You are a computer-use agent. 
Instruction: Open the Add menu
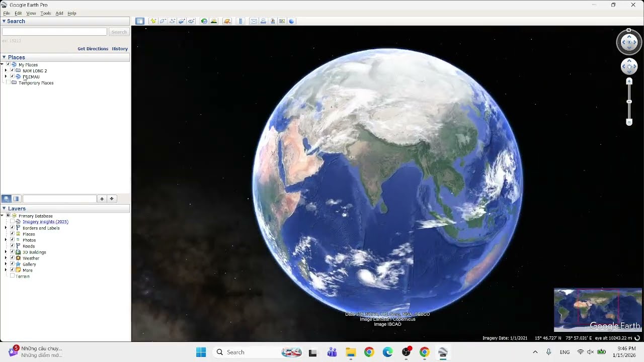coord(59,13)
